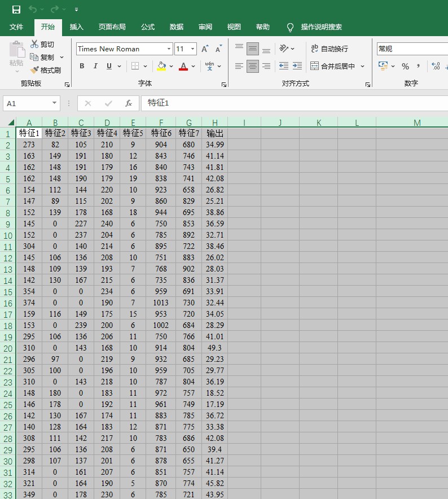Click the Copy button
This screenshot has height=499, width=448.
[x=42, y=57]
